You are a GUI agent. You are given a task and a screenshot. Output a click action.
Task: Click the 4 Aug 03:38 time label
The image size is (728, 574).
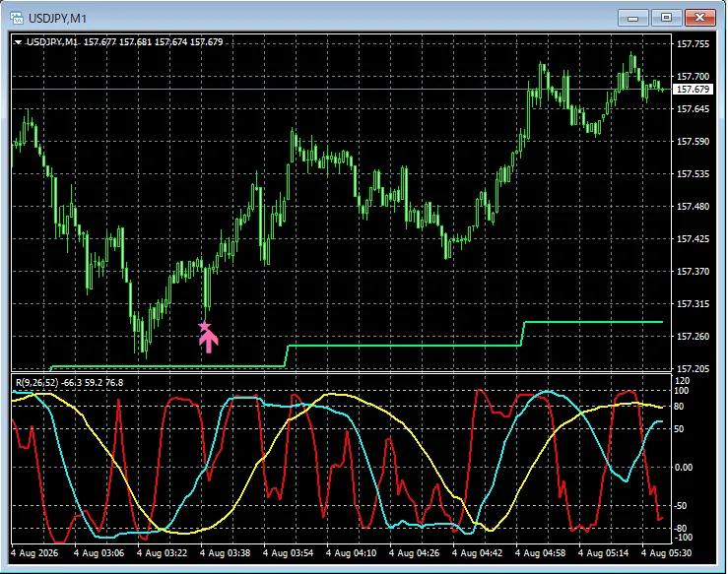tap(226, 553)
